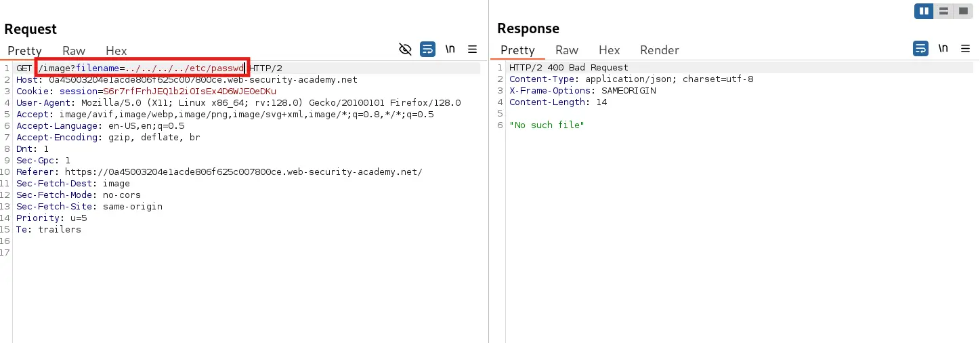
Task: Click the Accept-Language header line
Action: (x=100, y=126)
